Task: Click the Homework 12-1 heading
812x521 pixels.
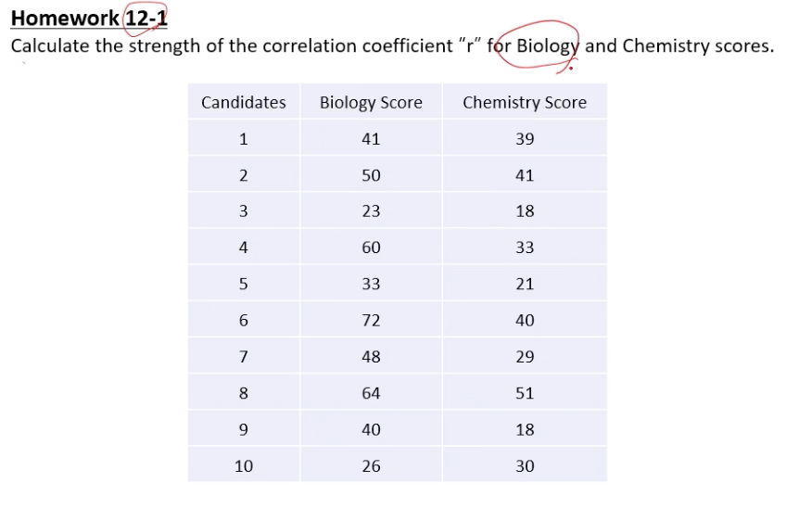Action: pyautogui.click(x=89, y=19)
